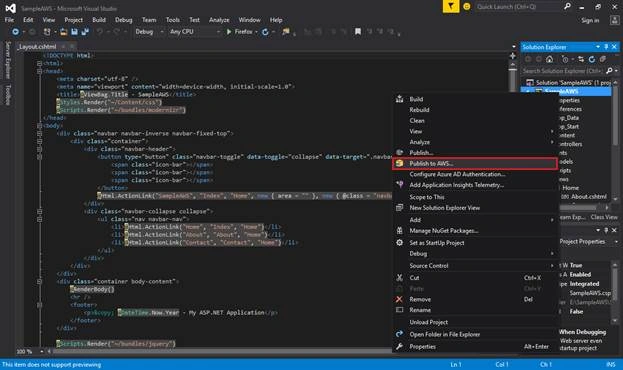Click the INS indicator in status bar
Viewport: 623px width, 370px height.
coord(611,364)
